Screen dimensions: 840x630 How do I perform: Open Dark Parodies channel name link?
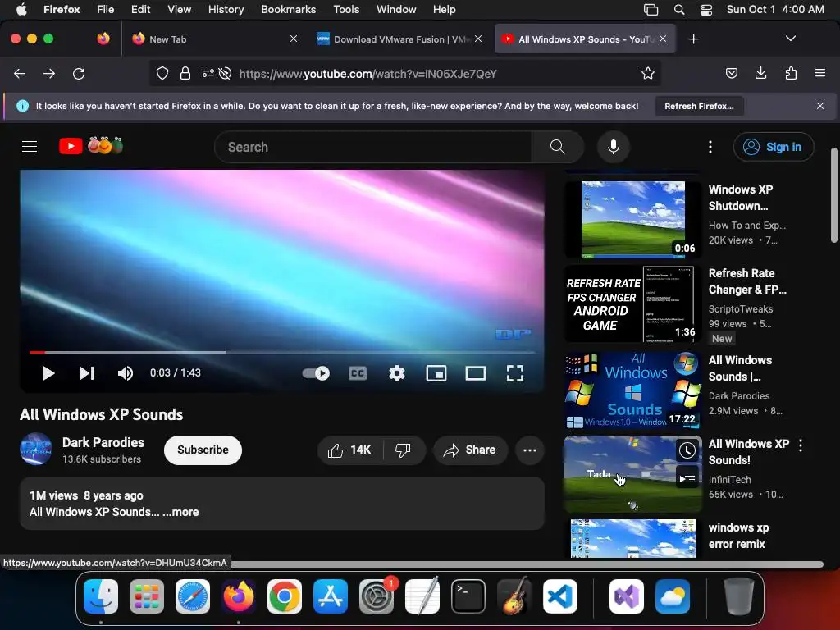[x=103, y=442]
